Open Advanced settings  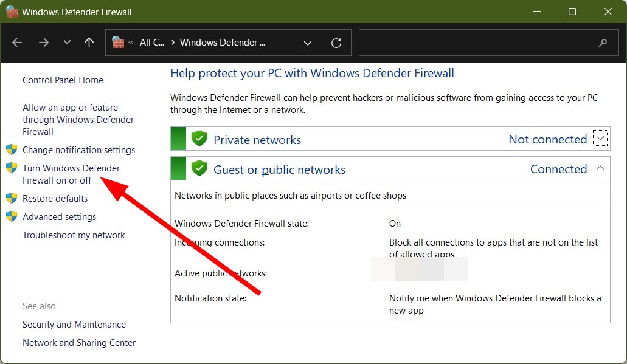coord(59,217)
